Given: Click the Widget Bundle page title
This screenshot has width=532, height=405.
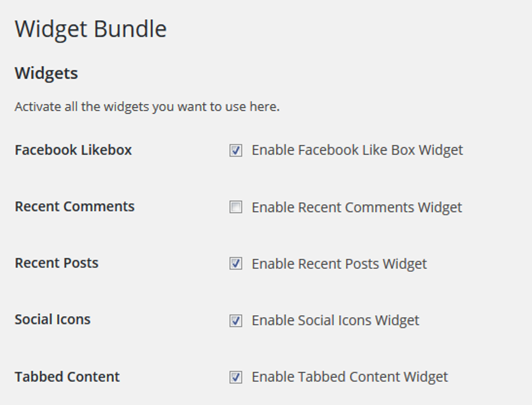Looking at the screenshot, I should click(x=91, y=29).
